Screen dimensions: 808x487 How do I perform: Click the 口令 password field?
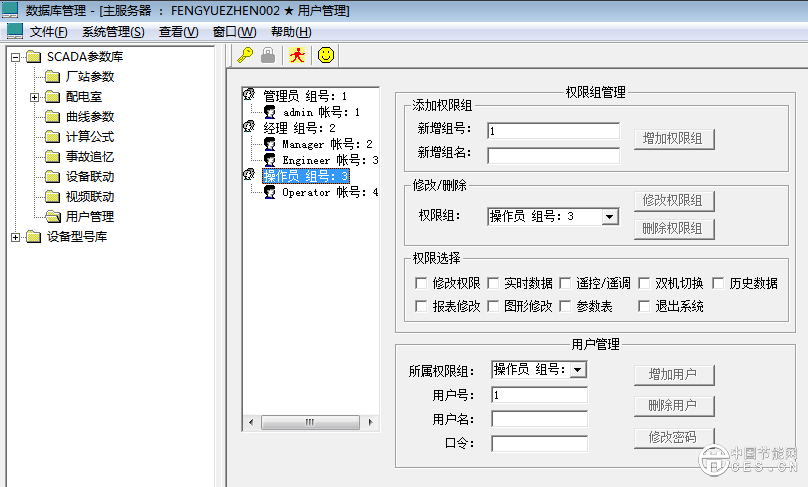coord(540,443)
